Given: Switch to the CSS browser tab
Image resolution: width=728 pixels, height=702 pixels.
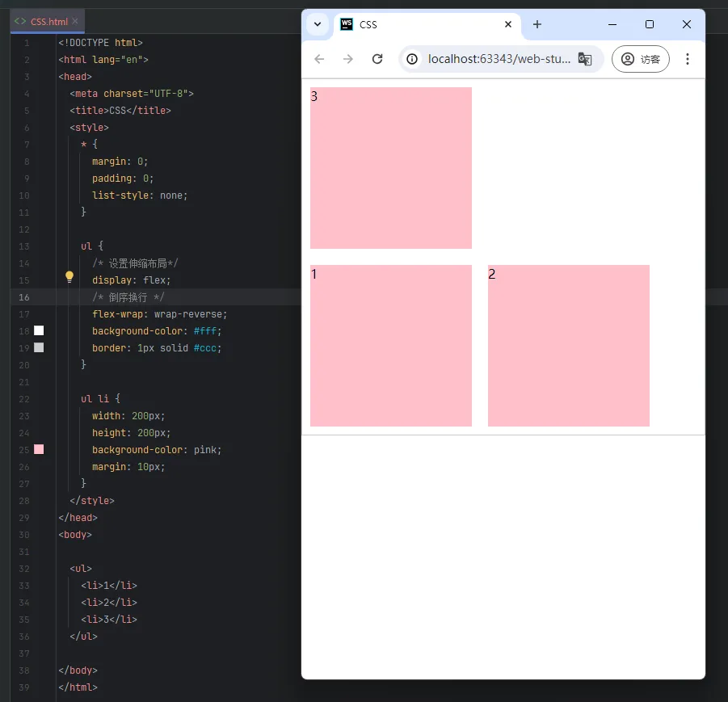Looking at the screenshot, I should click(420, 24).
